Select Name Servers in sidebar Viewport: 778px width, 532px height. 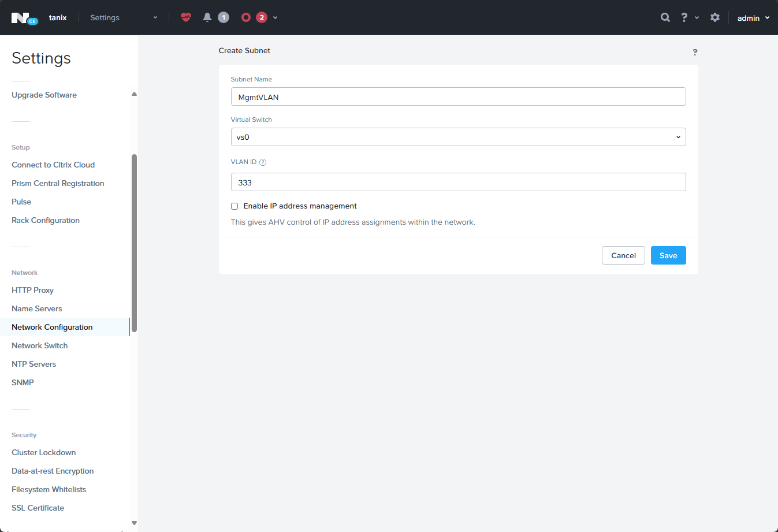(37, 308)
